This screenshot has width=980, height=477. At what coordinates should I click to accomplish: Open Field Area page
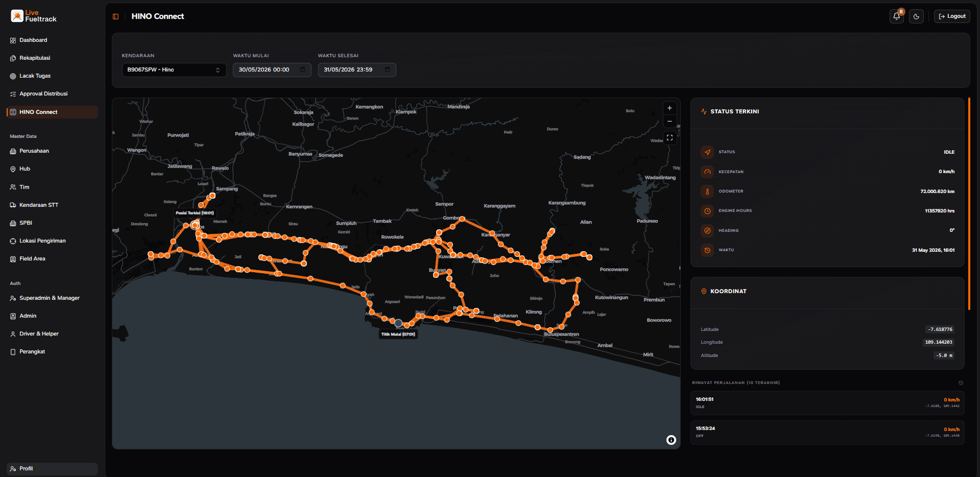tap(52, 259)
